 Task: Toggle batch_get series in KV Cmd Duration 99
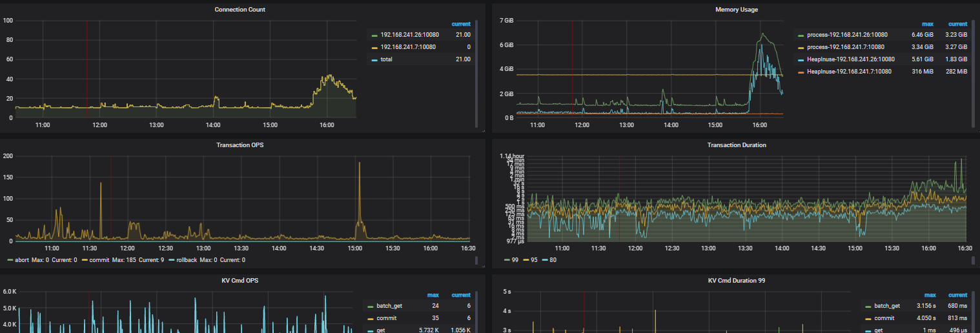[886, 306]
